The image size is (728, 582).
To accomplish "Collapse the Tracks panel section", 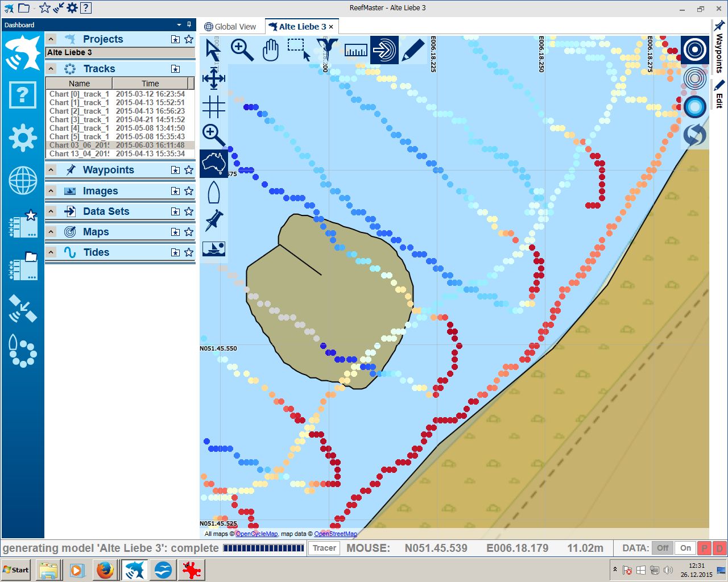I will click(x=51, y=69).
